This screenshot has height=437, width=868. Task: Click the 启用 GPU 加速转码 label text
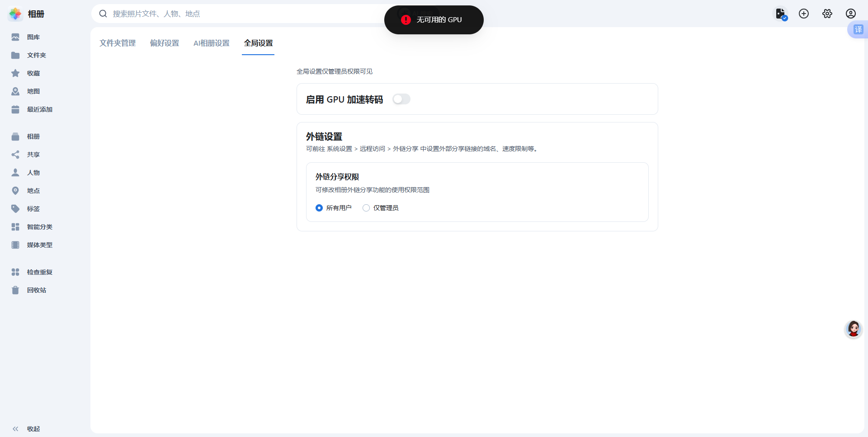click(344, 99)
